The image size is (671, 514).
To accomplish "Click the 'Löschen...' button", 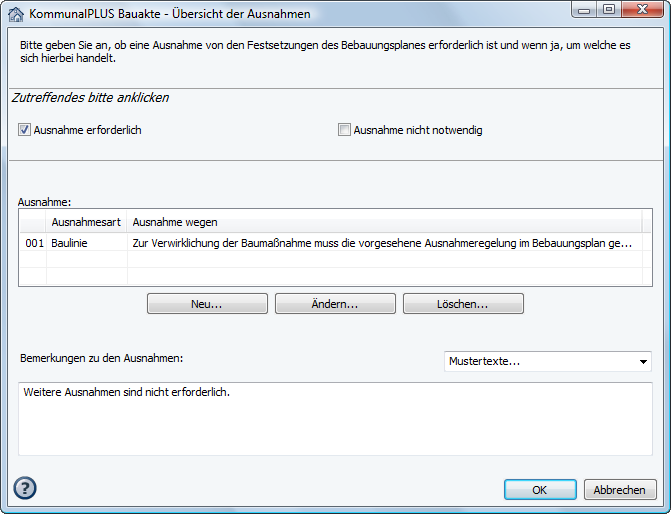I will point(463,304).
